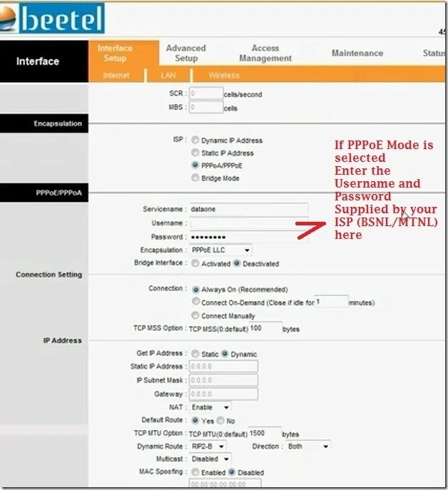
Task: Click the TCP MTU bytes field
Action: pyautogui.click(x=265, y=433)
